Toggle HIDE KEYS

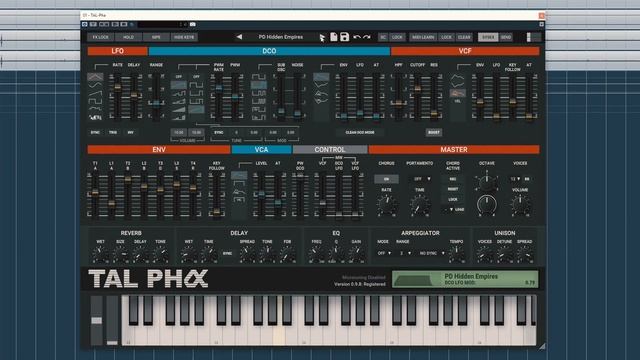click(x=184, y=37)
